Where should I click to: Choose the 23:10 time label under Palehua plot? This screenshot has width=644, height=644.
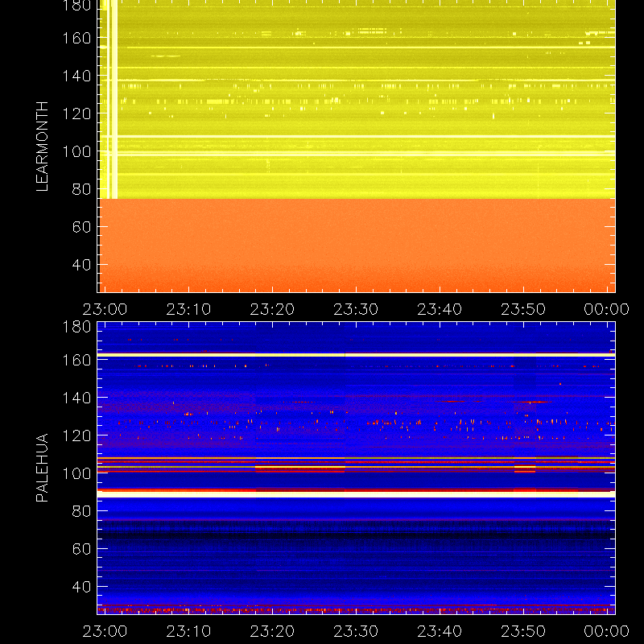tap(188, 631)
